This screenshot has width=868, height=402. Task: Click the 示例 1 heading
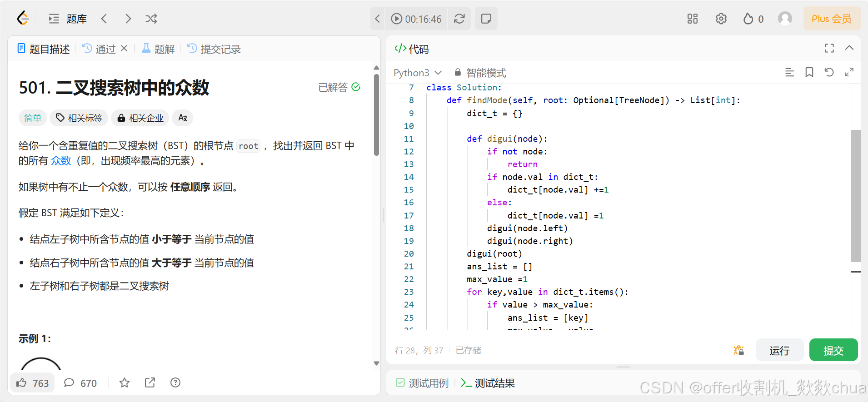click(x=35, y=338)
